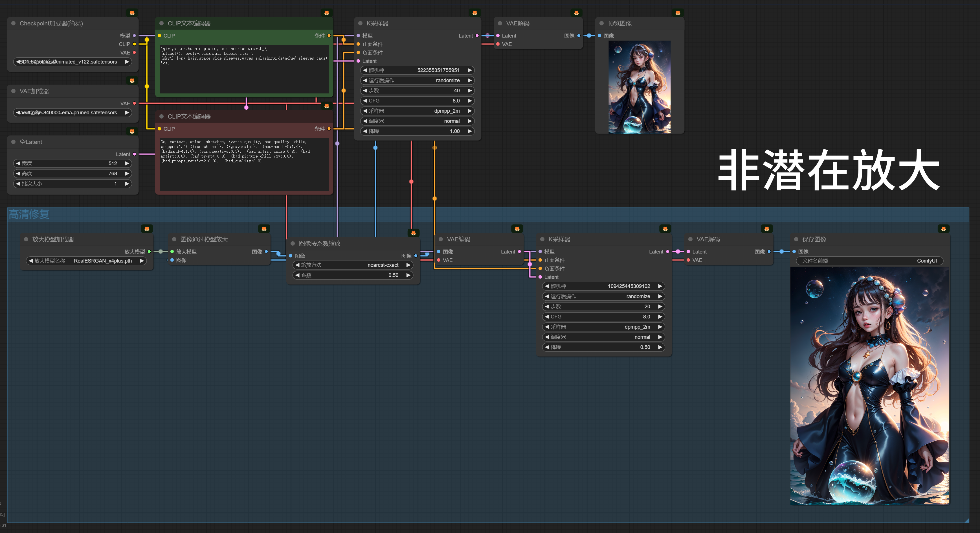Decrease 步数 20 with left arrow
The image size is (980, 533).
coord(547,307)
